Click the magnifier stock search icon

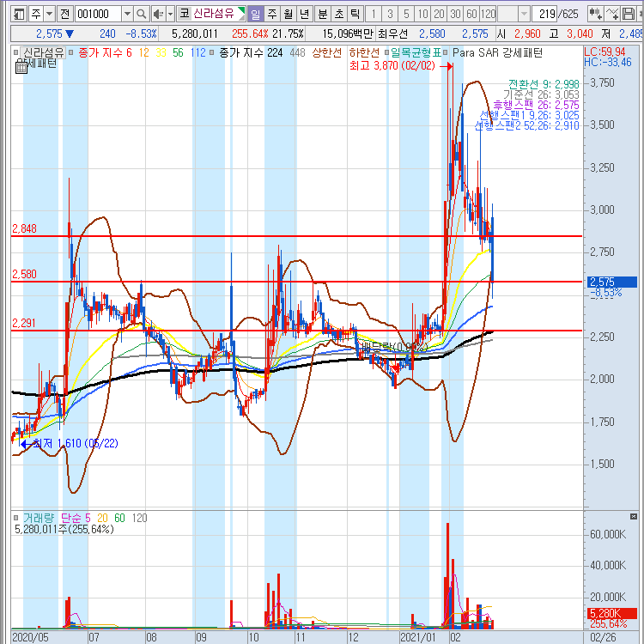click(x=142, y=15)
